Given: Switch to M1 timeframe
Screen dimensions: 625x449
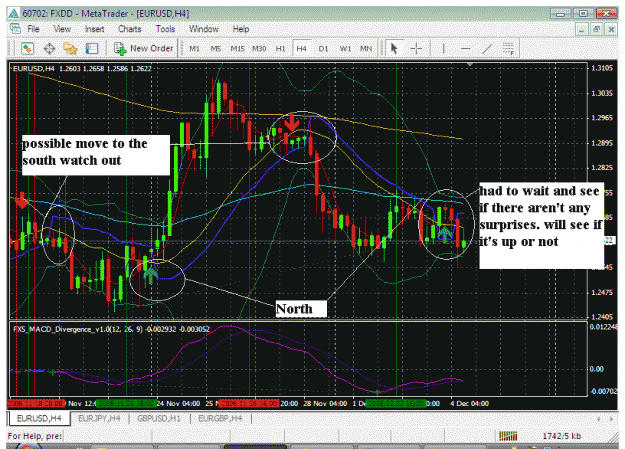Looking at the screenshot, I should pos(194,49).
